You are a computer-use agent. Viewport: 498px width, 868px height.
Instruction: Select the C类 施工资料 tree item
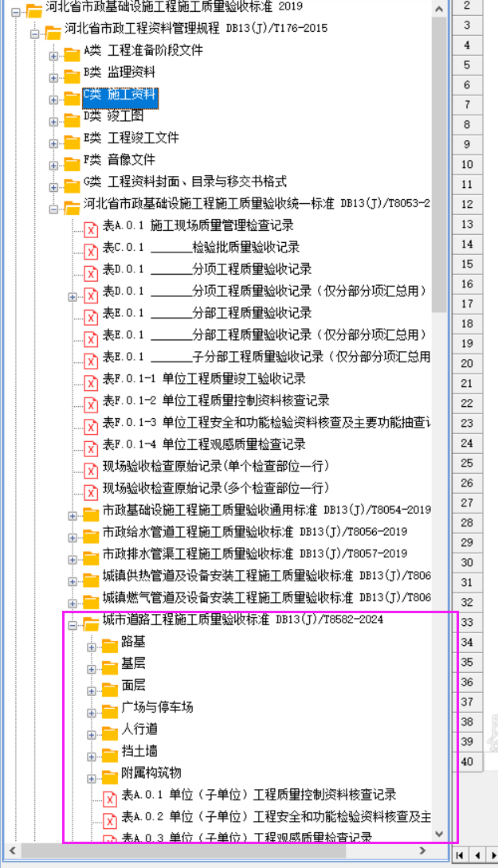coord(120,95)
